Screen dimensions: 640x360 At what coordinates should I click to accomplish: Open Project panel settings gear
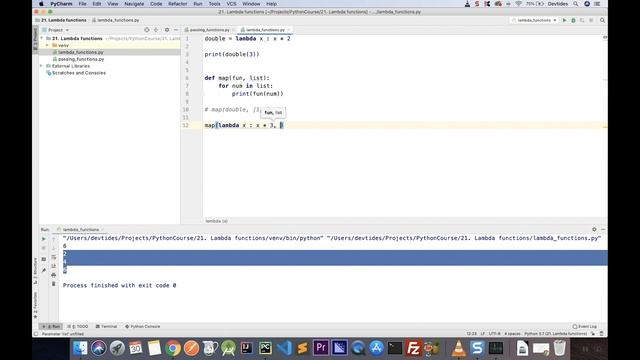(x=167, y=30)
